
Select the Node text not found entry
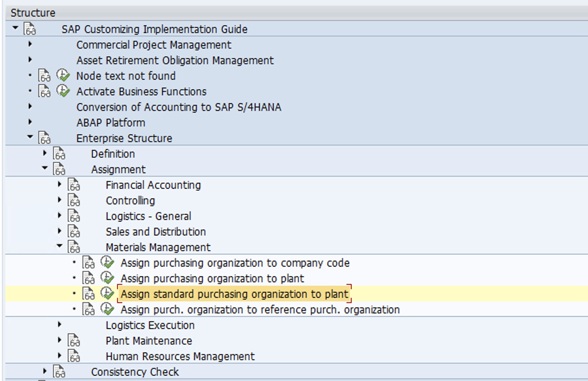coord(126,76)
